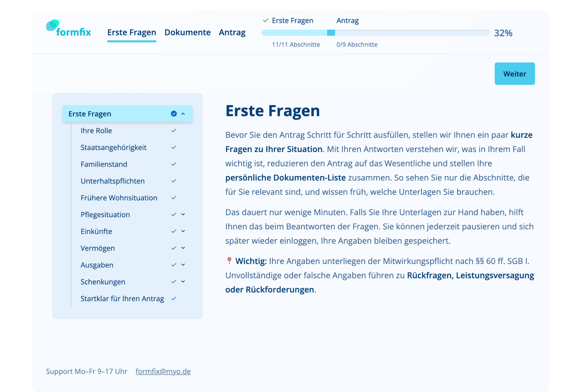Click the checkmark next to Ihre Rolle
582x392 pixels.
click(x=174, y=131)
